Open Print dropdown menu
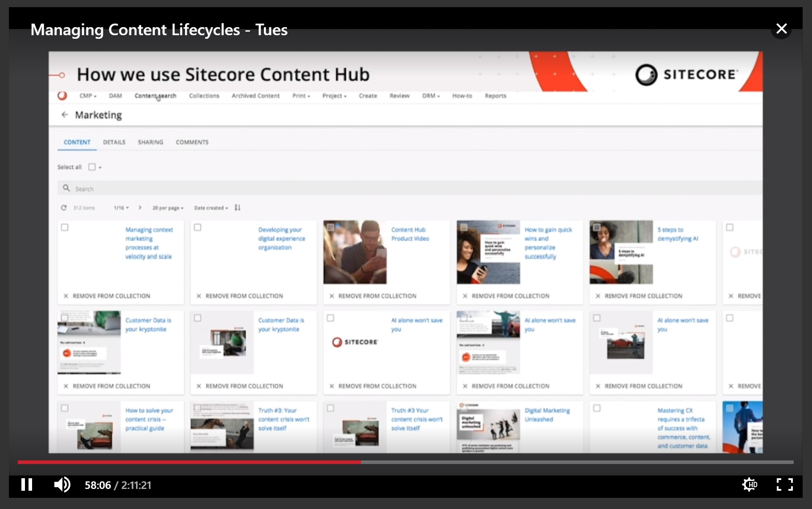 pos(301,96)
